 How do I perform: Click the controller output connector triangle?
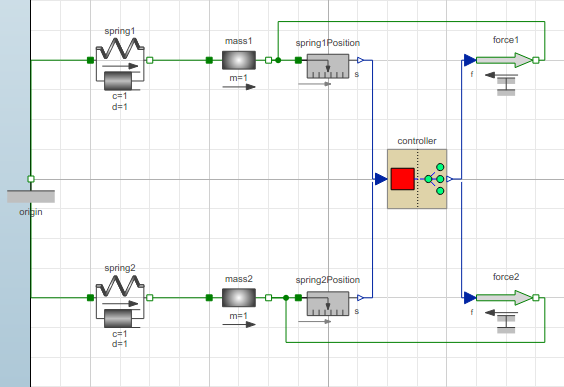(x=450, y=179)
